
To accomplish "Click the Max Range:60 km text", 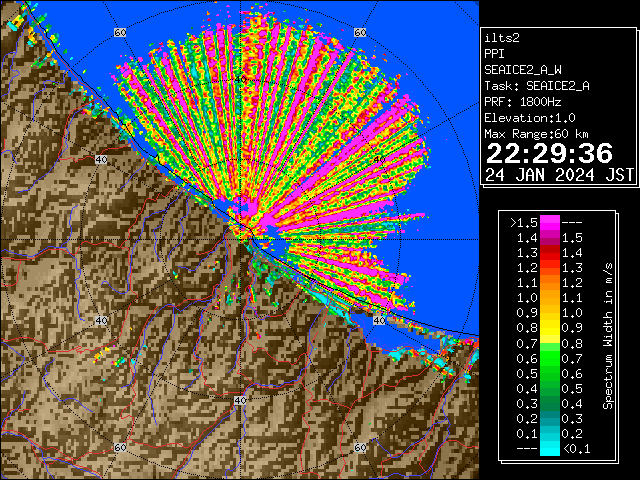I will pyautogui.click(x=536, y=134).
